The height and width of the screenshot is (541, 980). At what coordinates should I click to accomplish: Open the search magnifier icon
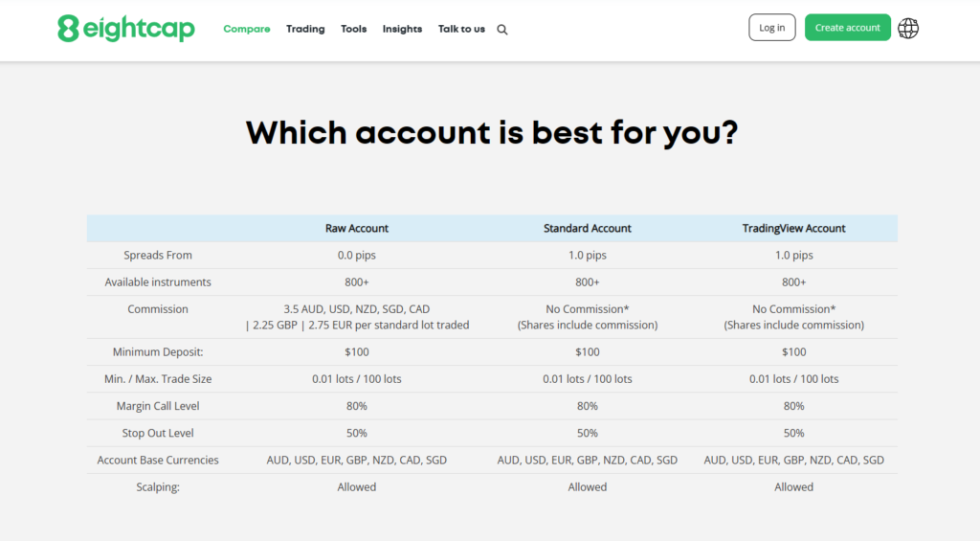502,30
